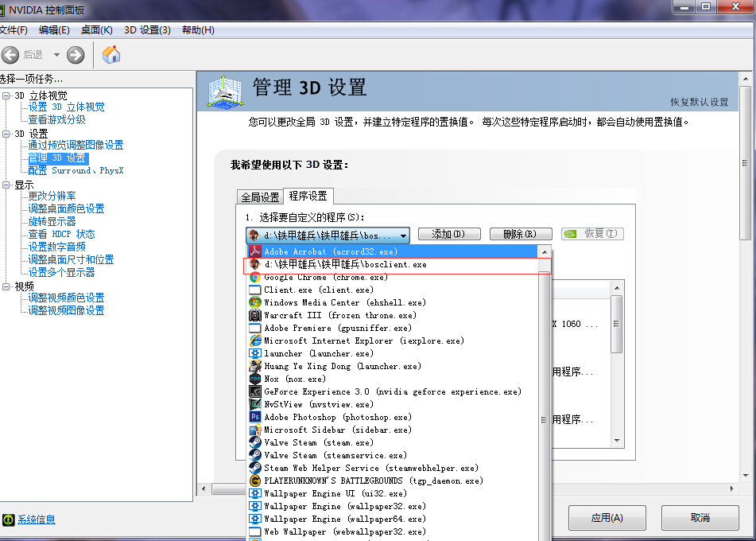Image resolution: width=756 pixels, height=541 pixels.
Task: Open the 桌面(K) menu
Action: (x=97, y=30)
